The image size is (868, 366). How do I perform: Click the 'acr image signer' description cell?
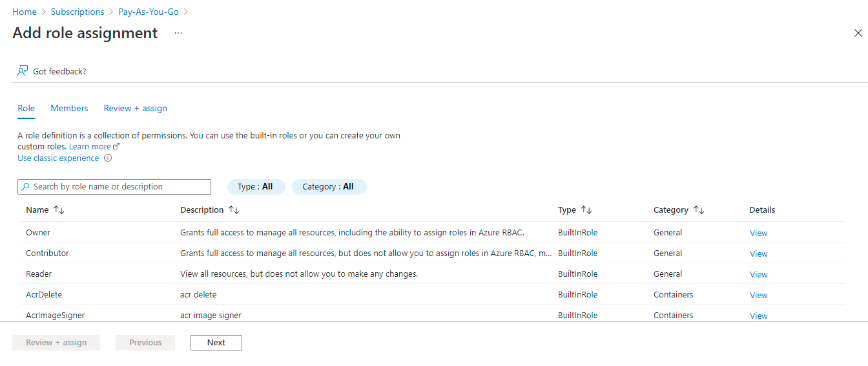tap(211, 316)
